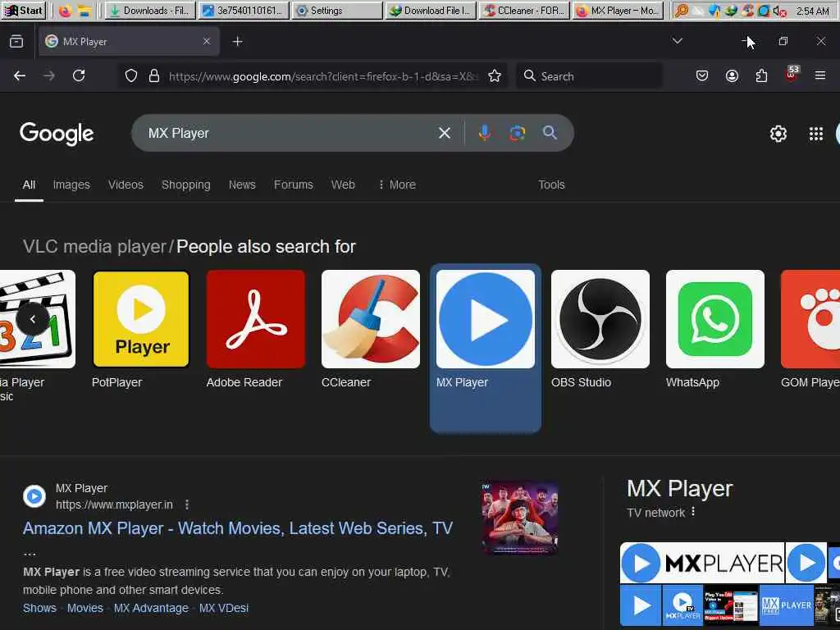Open the Shows sitelink
Viewport: 840px width, 630px height.
(x=39, y=608)
